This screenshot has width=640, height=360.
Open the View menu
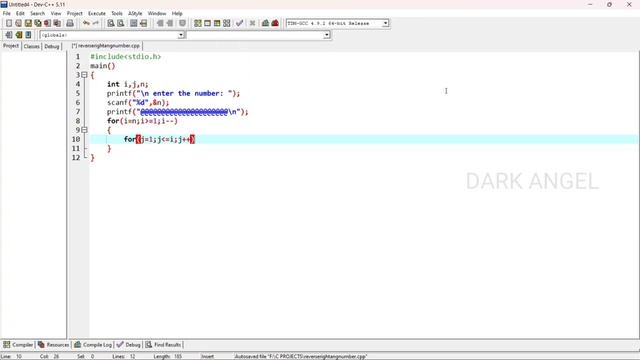pyautogui.click(x=56, y=13)
